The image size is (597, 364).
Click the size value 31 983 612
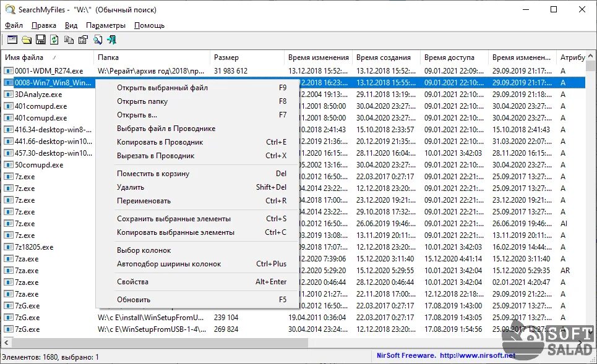(x=230, y=70)
